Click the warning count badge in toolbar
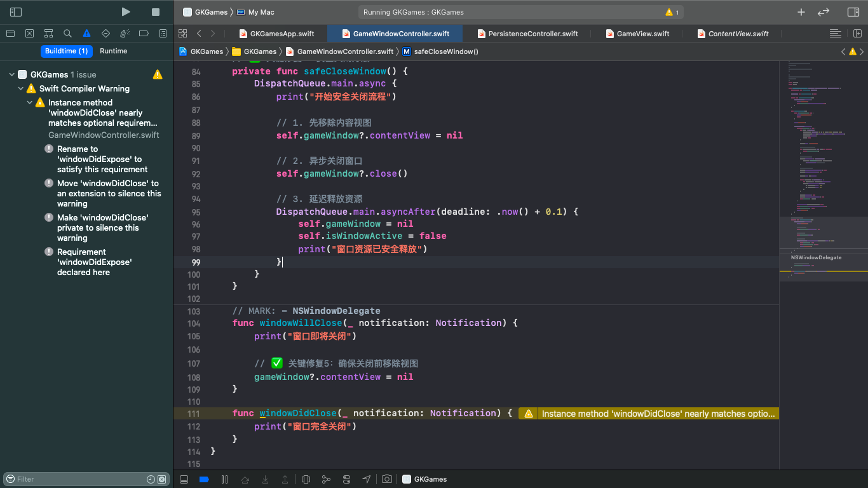Screen dimensions: 868x488 pyautogui.click(x=672, y=12)
